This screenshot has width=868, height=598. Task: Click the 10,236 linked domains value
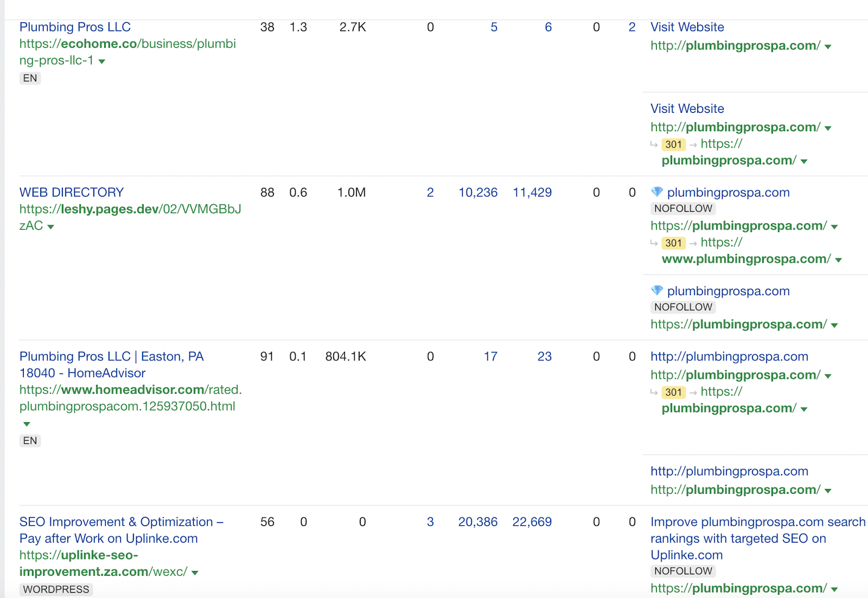click(478, 193)
